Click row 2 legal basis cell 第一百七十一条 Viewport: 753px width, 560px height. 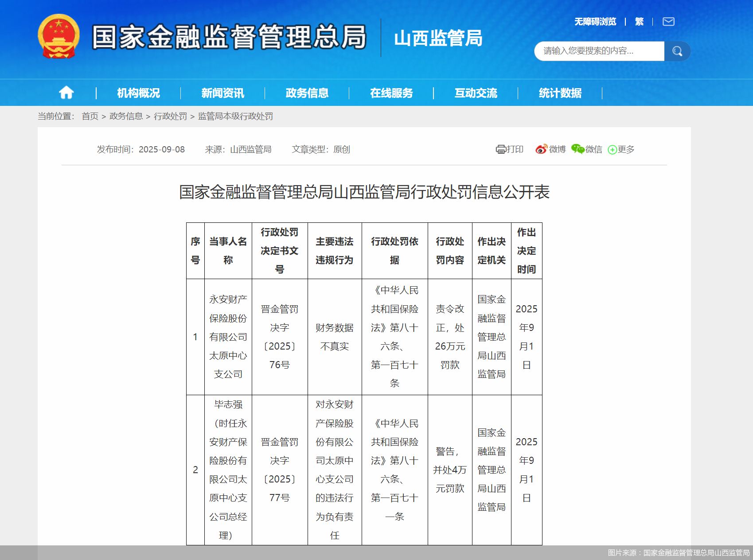(395, 470)
